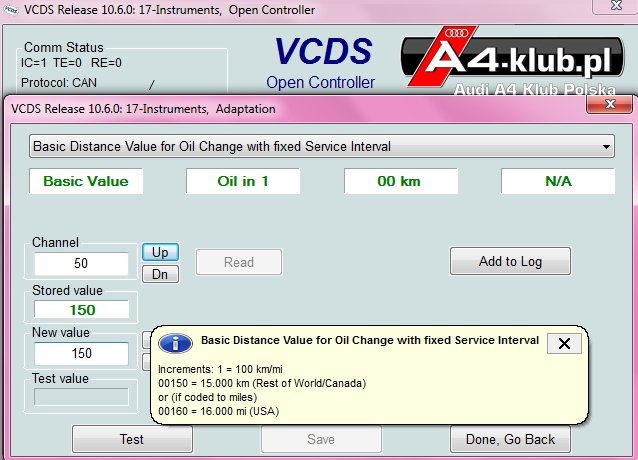Close the Adaptation window with red X
The width and height of the screenshot is (638, 460).
(610, 104)
